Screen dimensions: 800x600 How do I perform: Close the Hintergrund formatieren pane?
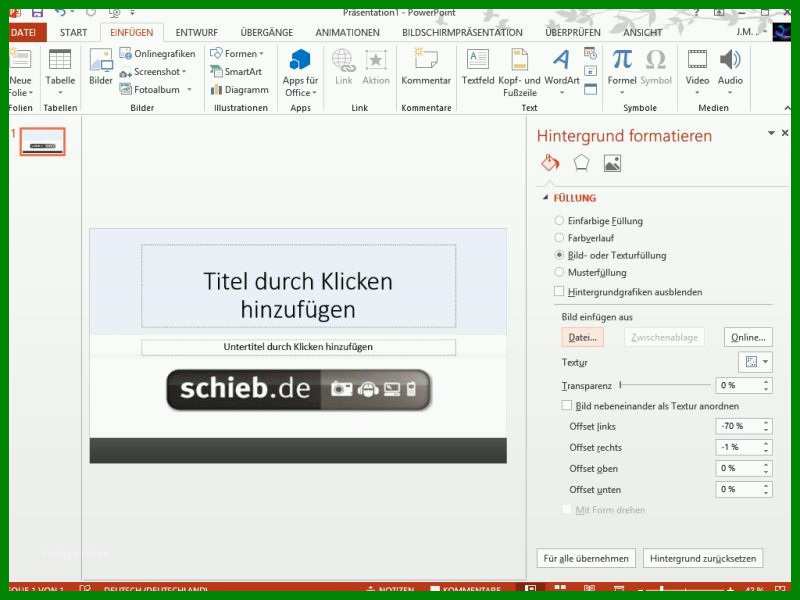coord(785,133)
